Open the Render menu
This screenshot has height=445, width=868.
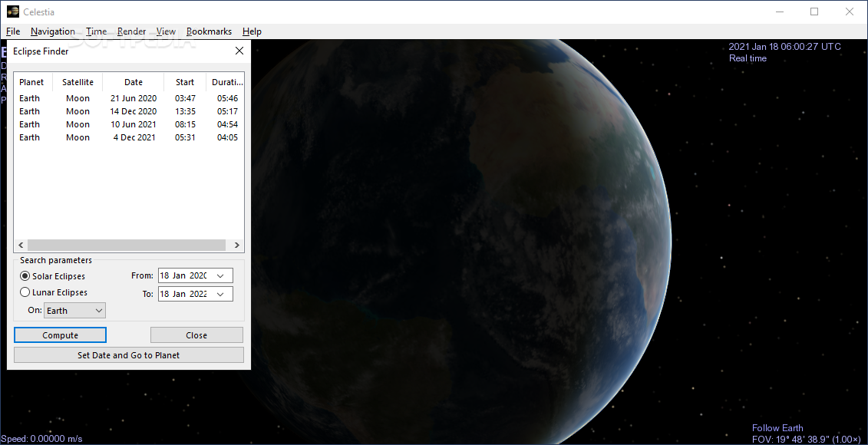(132, 31)
